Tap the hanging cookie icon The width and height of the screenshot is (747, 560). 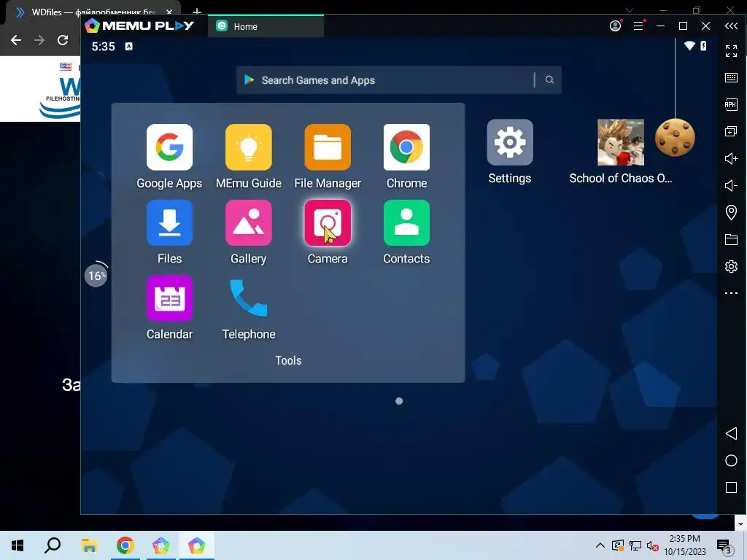click(675, 138)
